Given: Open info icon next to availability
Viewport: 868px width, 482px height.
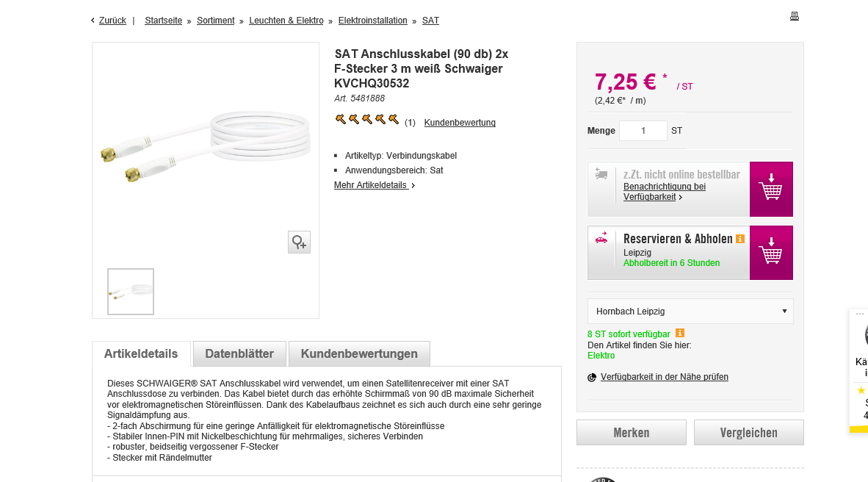Looking at the screenshot, I should tap(680, 334).
